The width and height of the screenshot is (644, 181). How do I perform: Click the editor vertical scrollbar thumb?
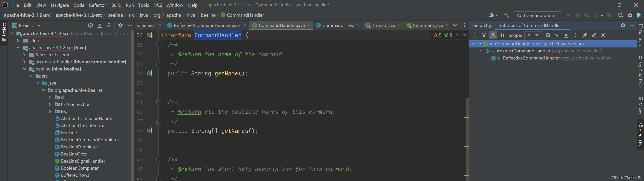point(467,139)
